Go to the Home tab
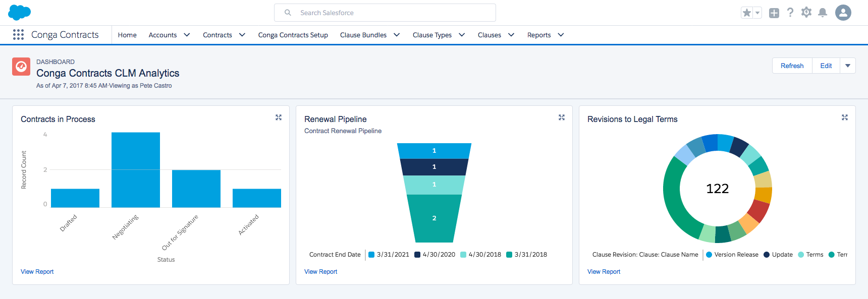 click(x=127, y=35)
